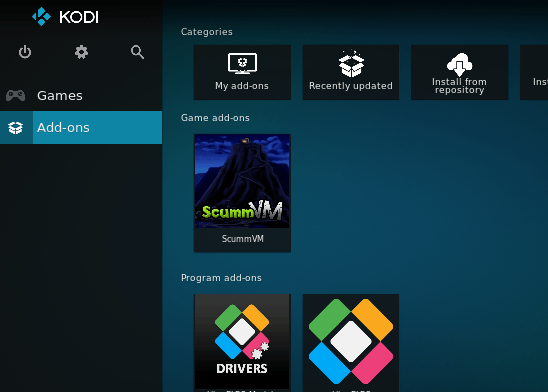Click the Program add-ons section heading

(x=221, y=278)
